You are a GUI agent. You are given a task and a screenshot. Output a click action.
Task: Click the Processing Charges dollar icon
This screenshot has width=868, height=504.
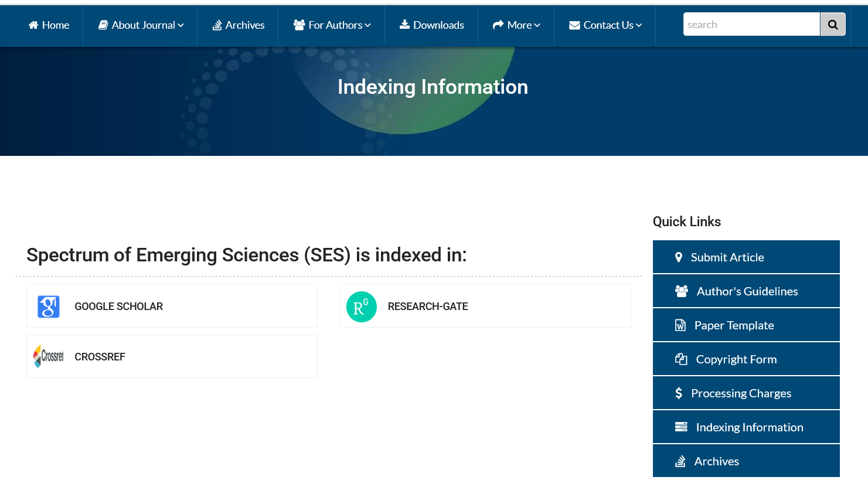click(x=679, y=393)
